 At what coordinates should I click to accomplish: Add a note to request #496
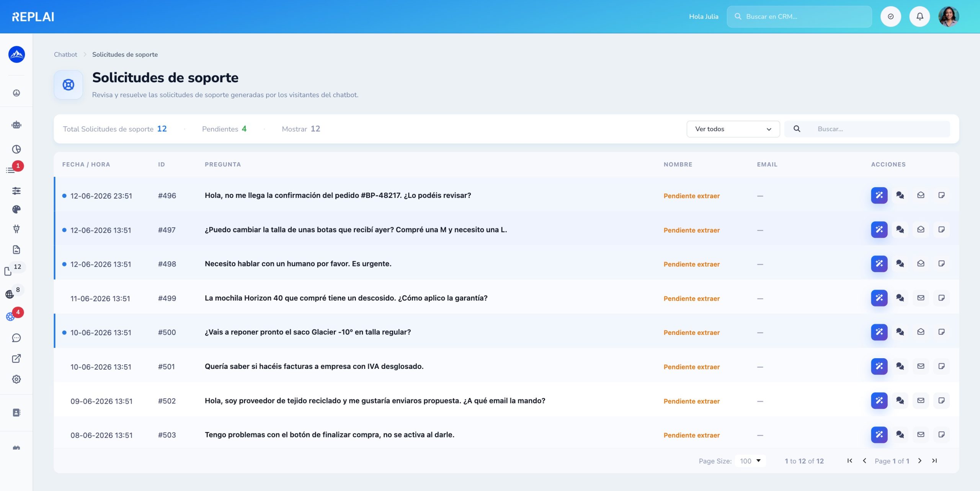pyautogui.click(x=941, y=195)
